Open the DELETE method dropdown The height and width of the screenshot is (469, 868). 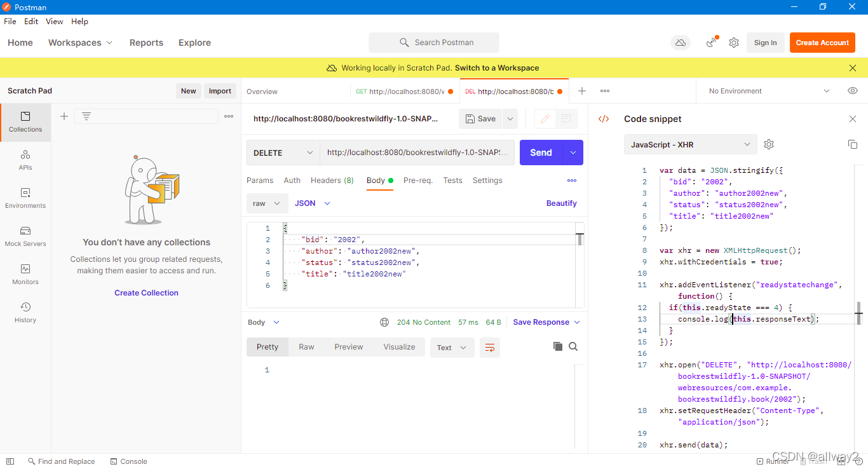tap(283, 153)
